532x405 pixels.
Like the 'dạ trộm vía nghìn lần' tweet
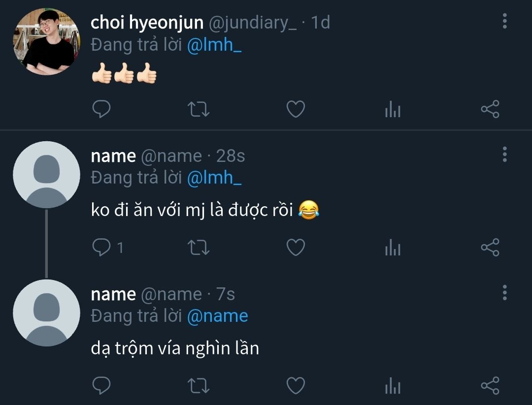[x=296, y=385]
